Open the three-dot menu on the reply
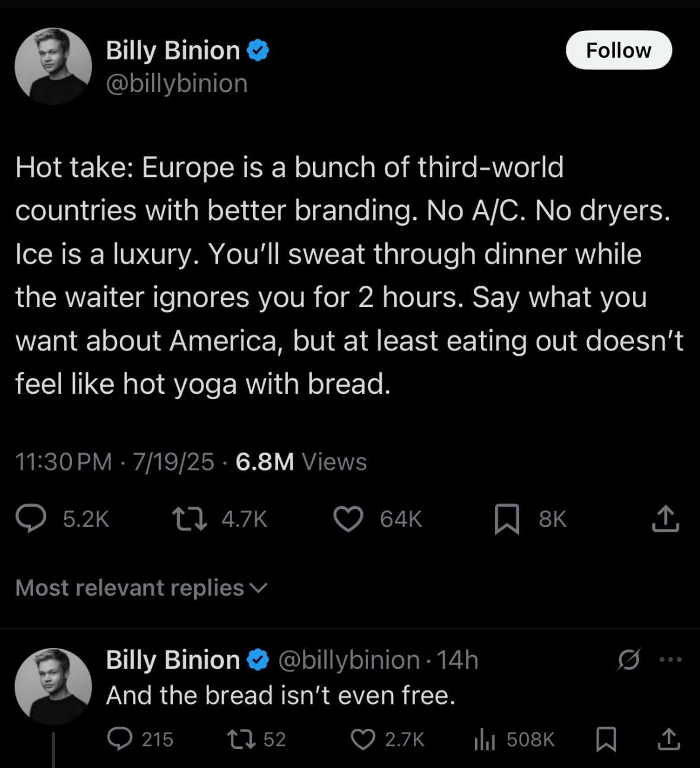Screen dimensions: 700x768 coord(670,659)
